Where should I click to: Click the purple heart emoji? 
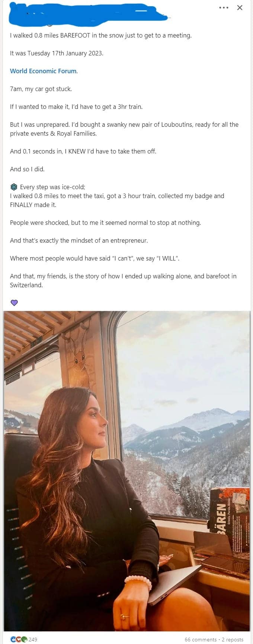pos(14,303)
